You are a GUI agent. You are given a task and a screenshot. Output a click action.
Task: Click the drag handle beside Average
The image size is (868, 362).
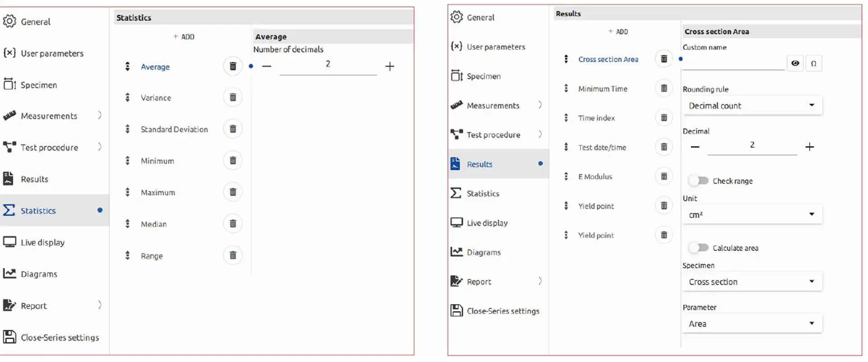click(127, 67)
